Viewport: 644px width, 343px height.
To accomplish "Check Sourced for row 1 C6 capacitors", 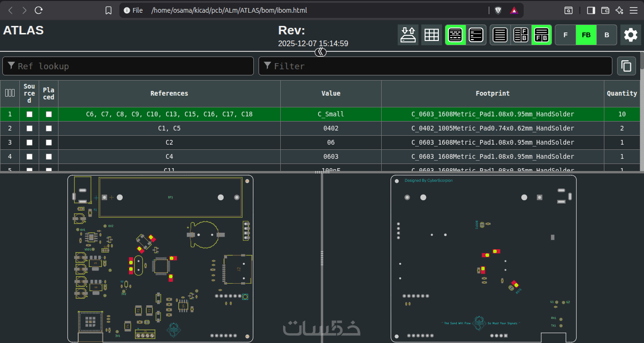I will tap(29, 114).
